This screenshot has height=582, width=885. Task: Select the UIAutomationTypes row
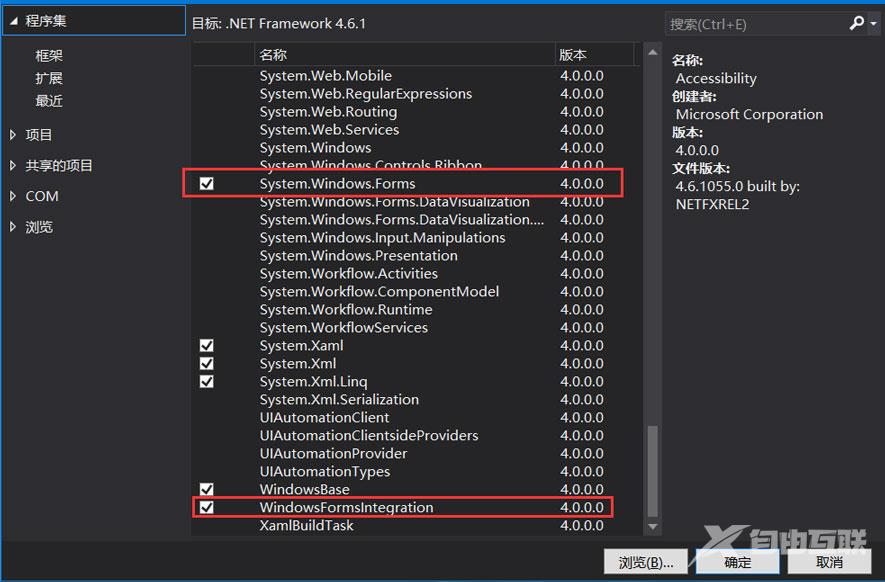pyautogui.click(x=417, y=472)
